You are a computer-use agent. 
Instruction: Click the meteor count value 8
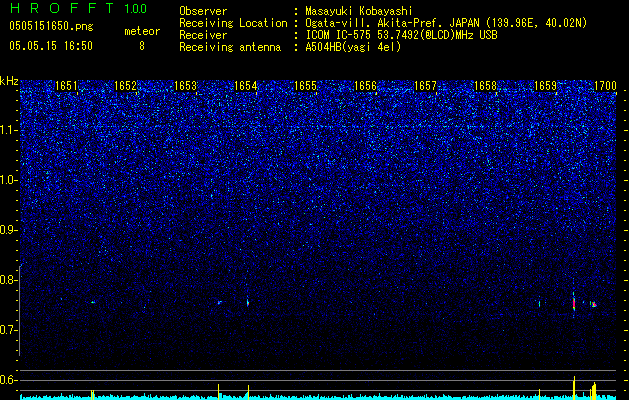point(142,46)
